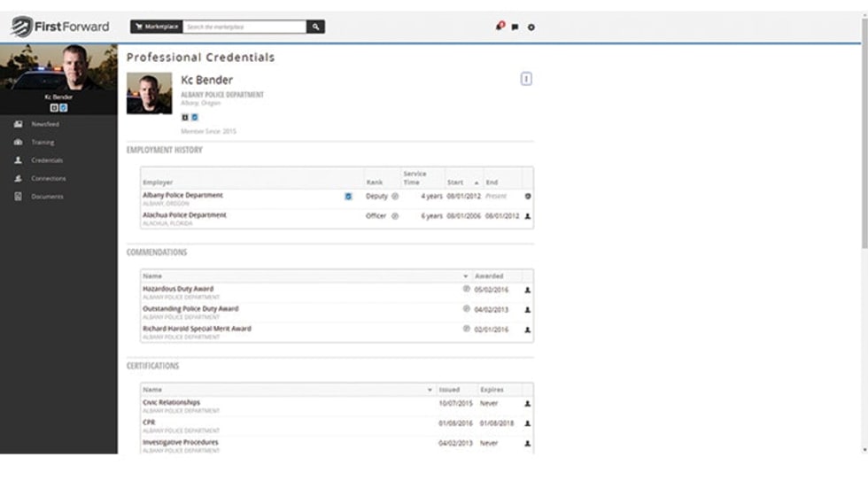The image size is (868, 489).
Task: Click the search magnifier button
Action: (316, 27)
